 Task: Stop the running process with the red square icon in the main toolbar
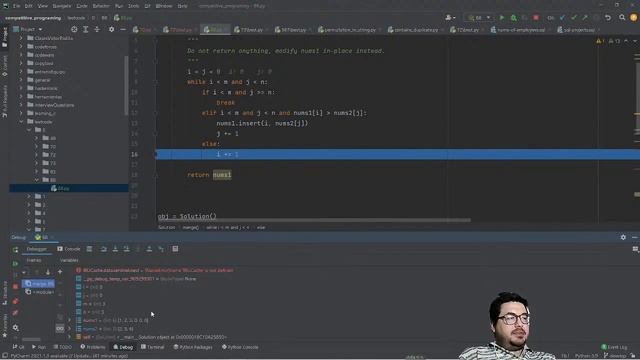[x=536, y=18]
